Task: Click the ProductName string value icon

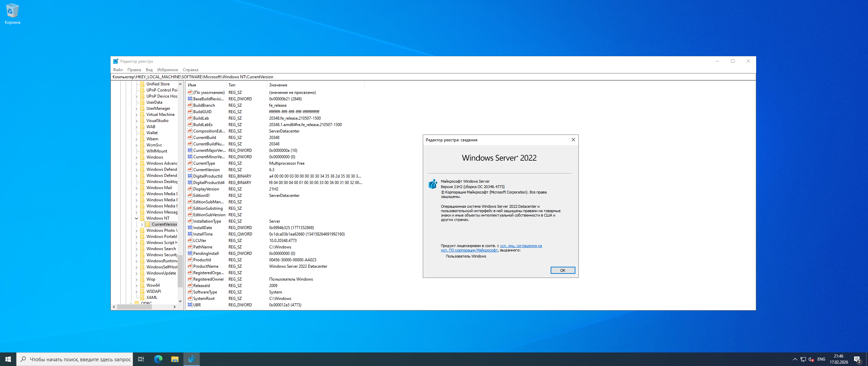Action: tap(190, 266)
